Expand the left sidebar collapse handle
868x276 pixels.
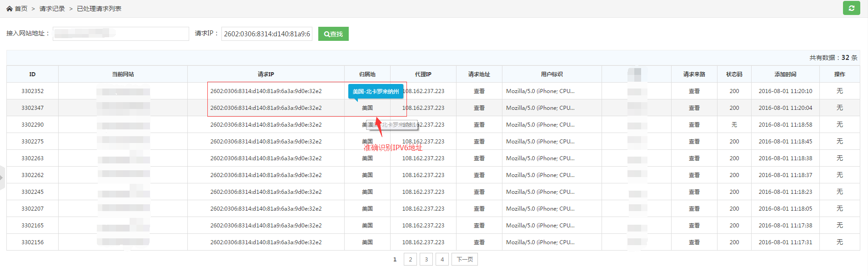pyautogui.click(x=2, y=177)
